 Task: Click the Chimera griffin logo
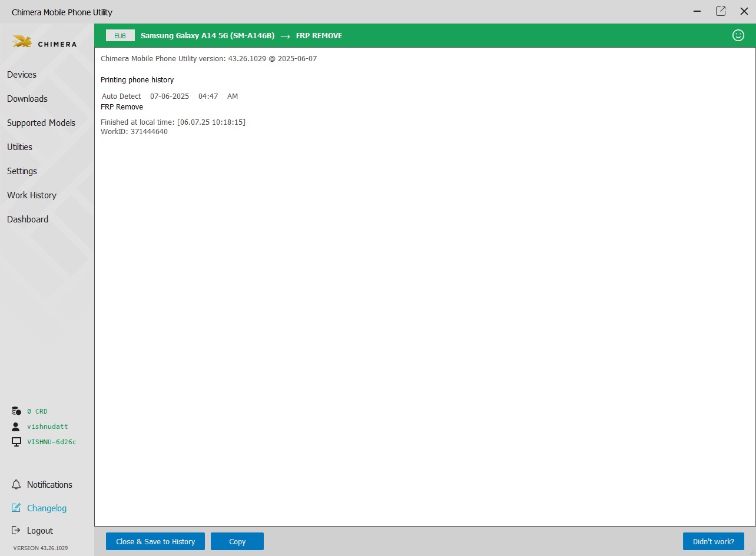pyautogui.click(x=22, y=42)
